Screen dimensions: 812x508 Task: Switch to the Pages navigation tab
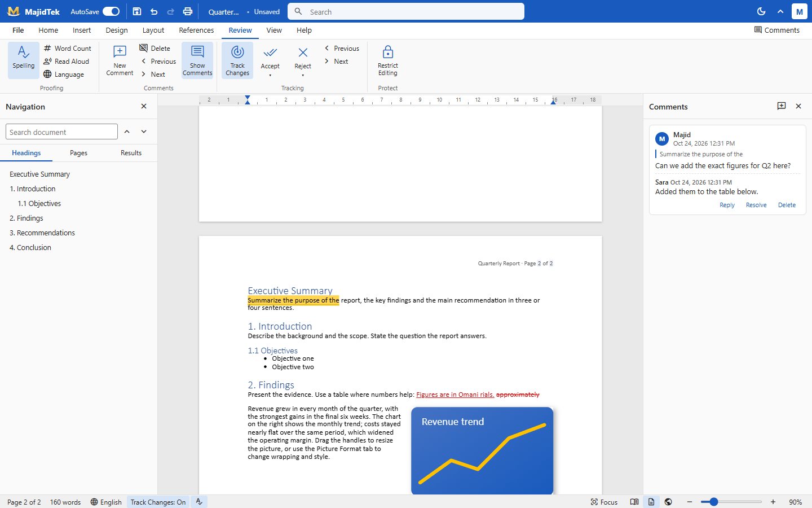[x=78, y=153]
